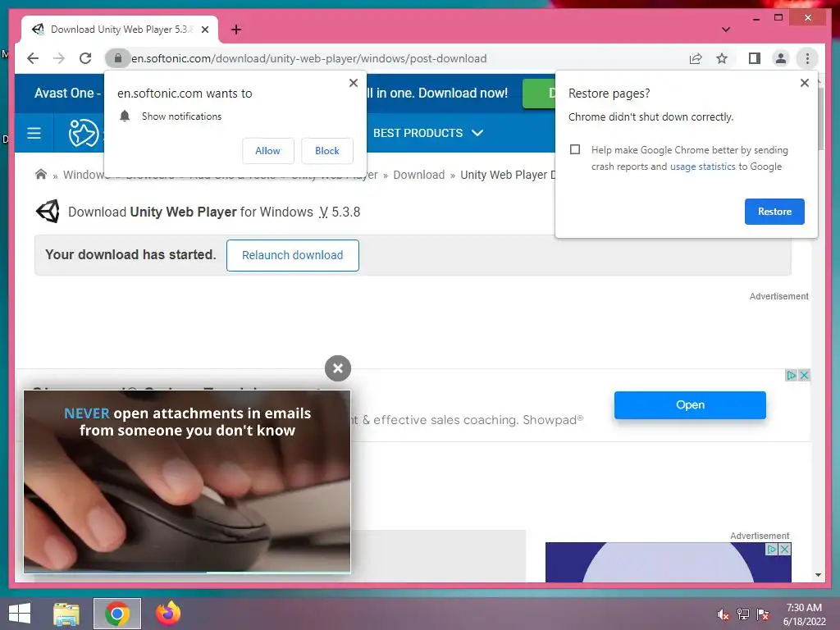
Task: Share this page using share icon
Action: 696,58
